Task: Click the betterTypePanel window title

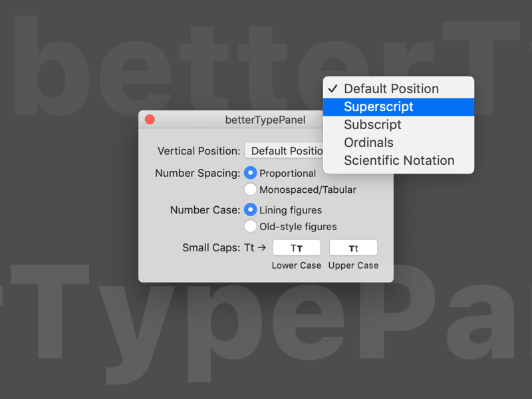Action: (265, 120)
